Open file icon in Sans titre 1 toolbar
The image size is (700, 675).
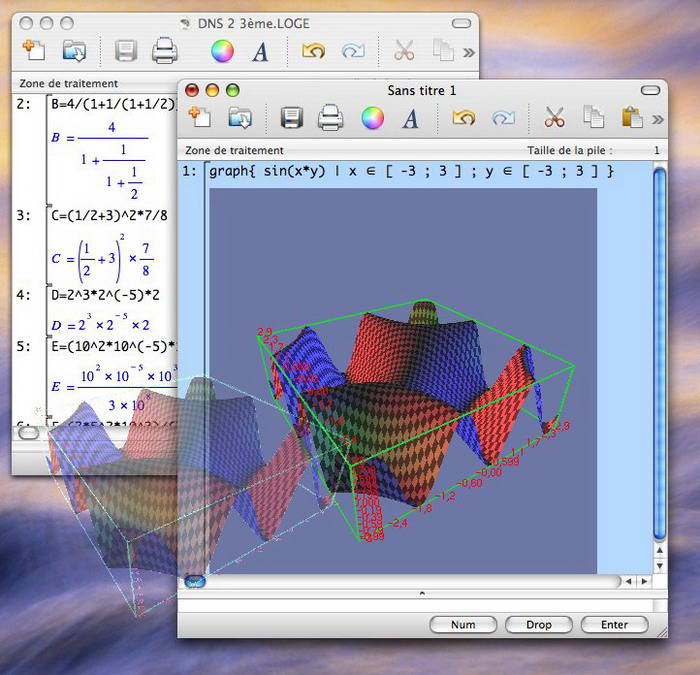pyautogui.click(x=240, y=118)
